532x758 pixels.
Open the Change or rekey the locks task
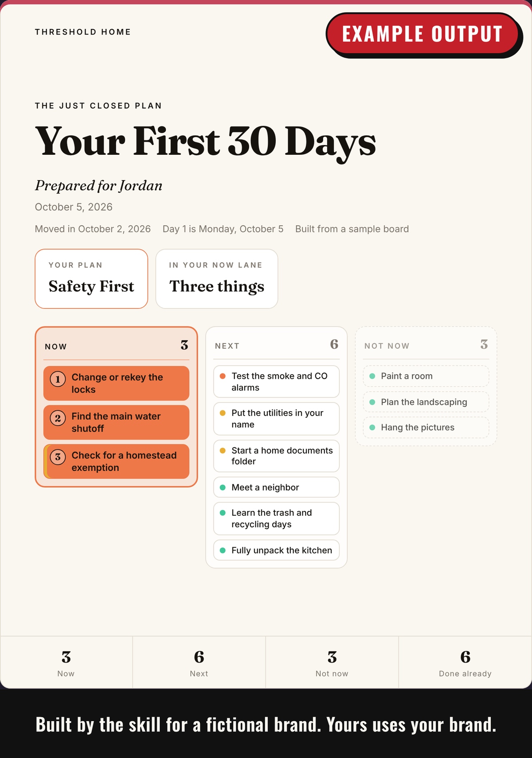tap(116, 383)
